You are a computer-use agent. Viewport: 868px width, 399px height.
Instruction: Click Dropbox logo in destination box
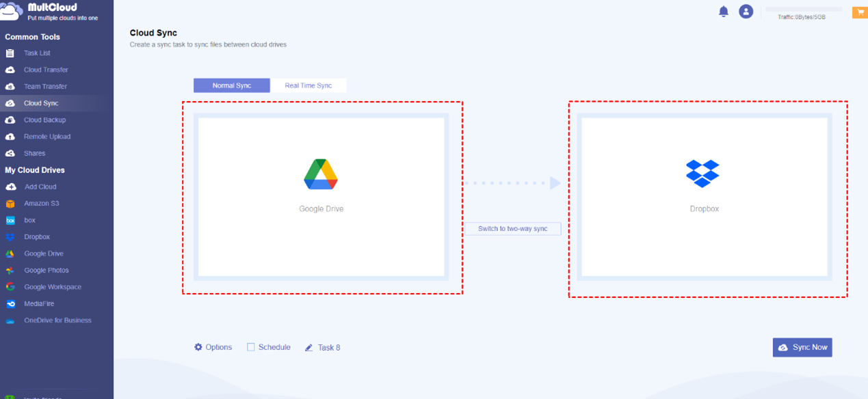703,174
